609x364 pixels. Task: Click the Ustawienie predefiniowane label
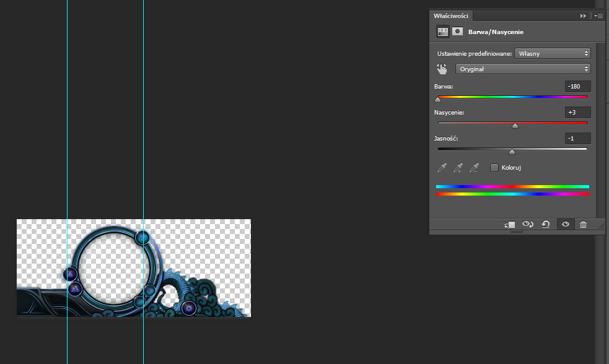point(474,54)
